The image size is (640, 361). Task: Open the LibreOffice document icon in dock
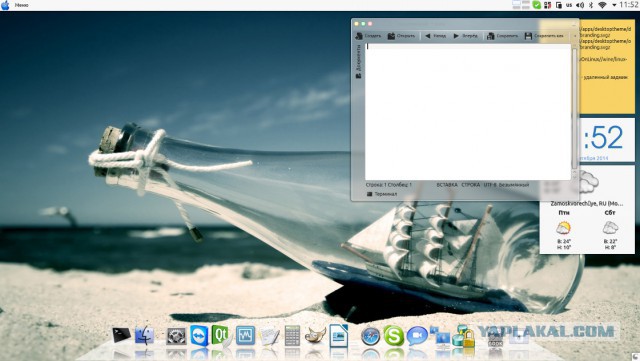(x=339, y=336)
